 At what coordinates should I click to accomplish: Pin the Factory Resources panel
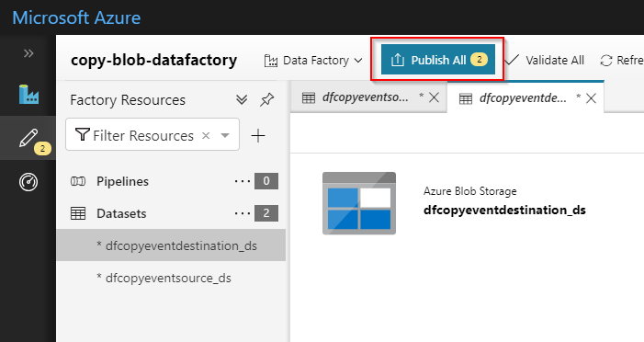(267, 99)
